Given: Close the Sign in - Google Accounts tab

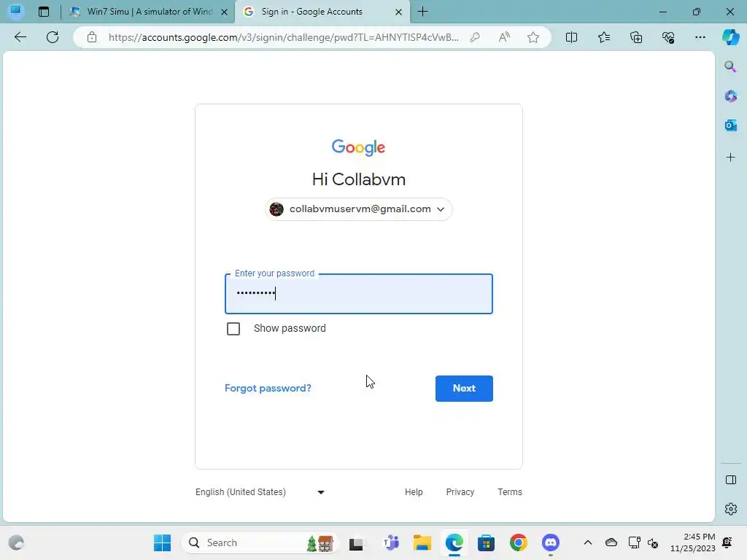Looking at the screenshot, I should (398, 12).
